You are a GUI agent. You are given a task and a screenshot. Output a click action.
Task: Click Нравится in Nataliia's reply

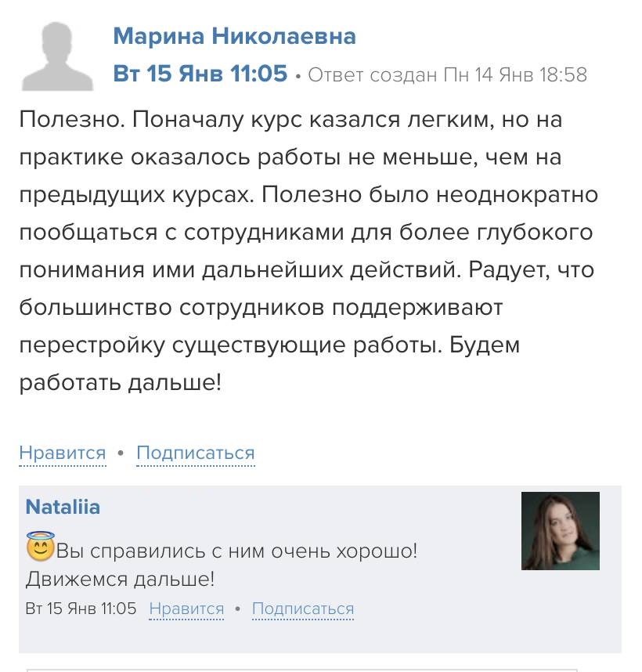[186, 609]
